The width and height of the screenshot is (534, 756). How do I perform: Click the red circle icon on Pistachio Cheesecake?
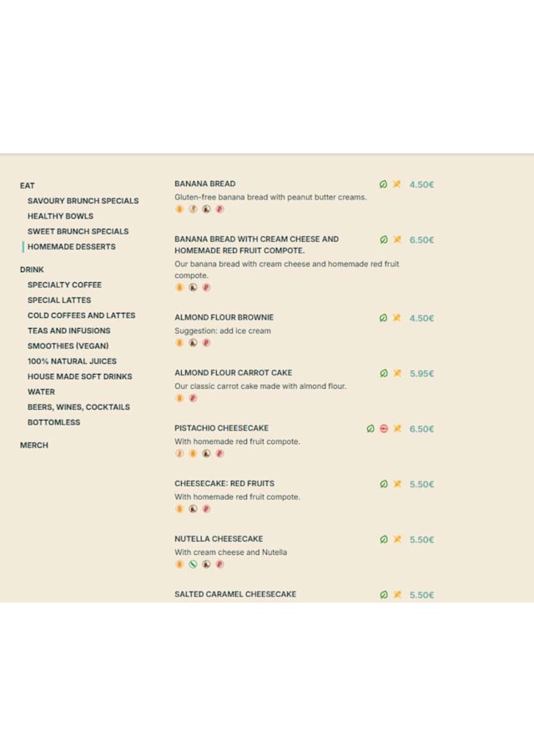tap(384, 429)
